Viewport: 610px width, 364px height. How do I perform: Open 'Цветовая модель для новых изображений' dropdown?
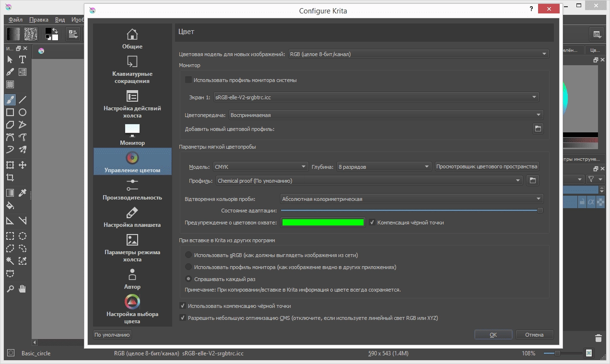(419, 54)
